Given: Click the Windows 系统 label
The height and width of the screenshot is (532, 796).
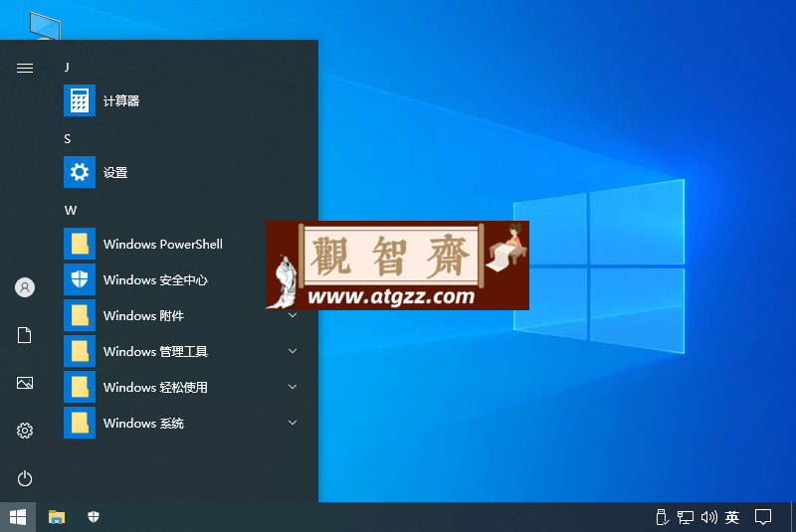Looking at the screenshot, I should tap(143, 423).
